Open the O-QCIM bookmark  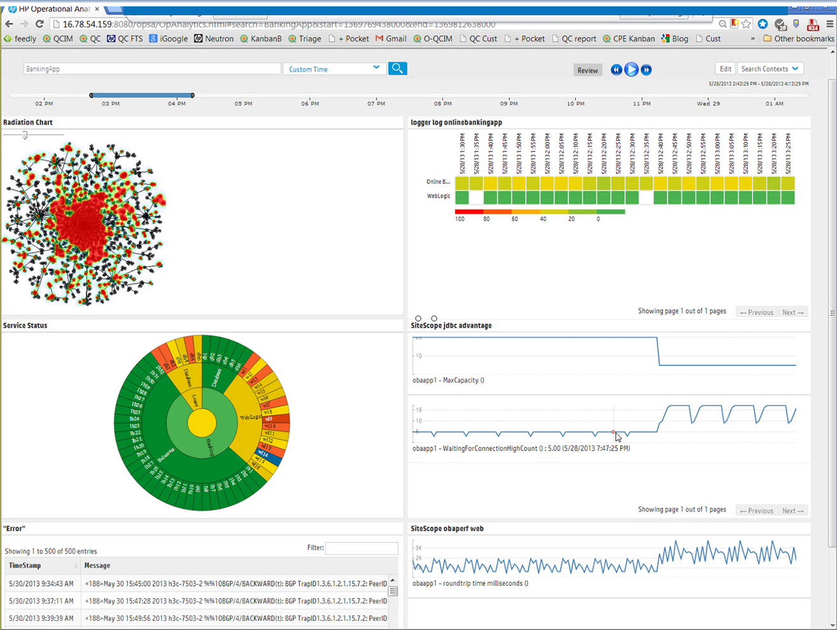point(433,39)
